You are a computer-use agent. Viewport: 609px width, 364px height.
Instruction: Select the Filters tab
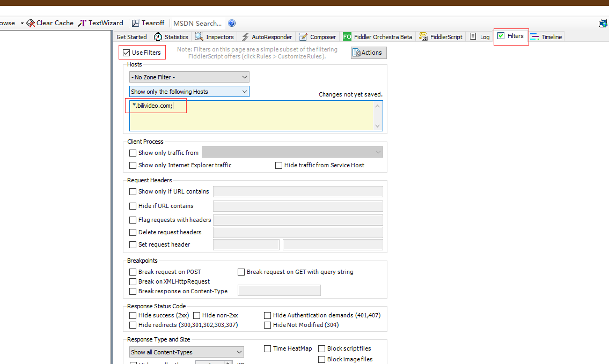coord(511,36)
